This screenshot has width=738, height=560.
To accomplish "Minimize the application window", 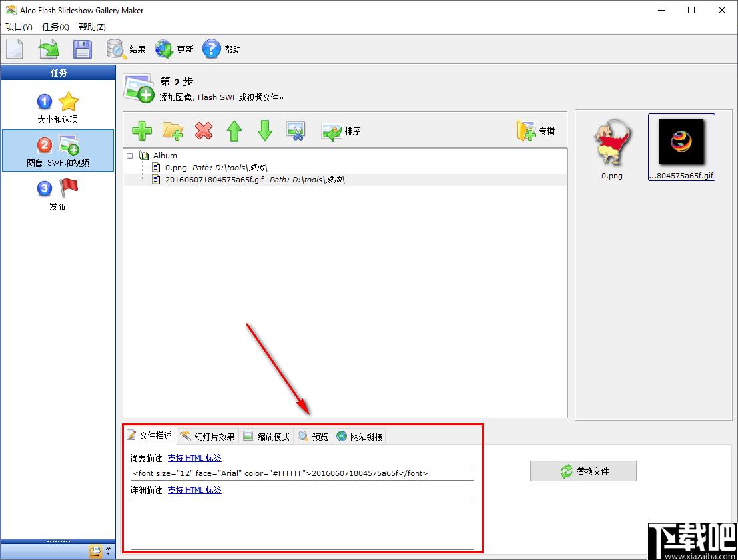I will pyautogui.click(x=661, y=10).
